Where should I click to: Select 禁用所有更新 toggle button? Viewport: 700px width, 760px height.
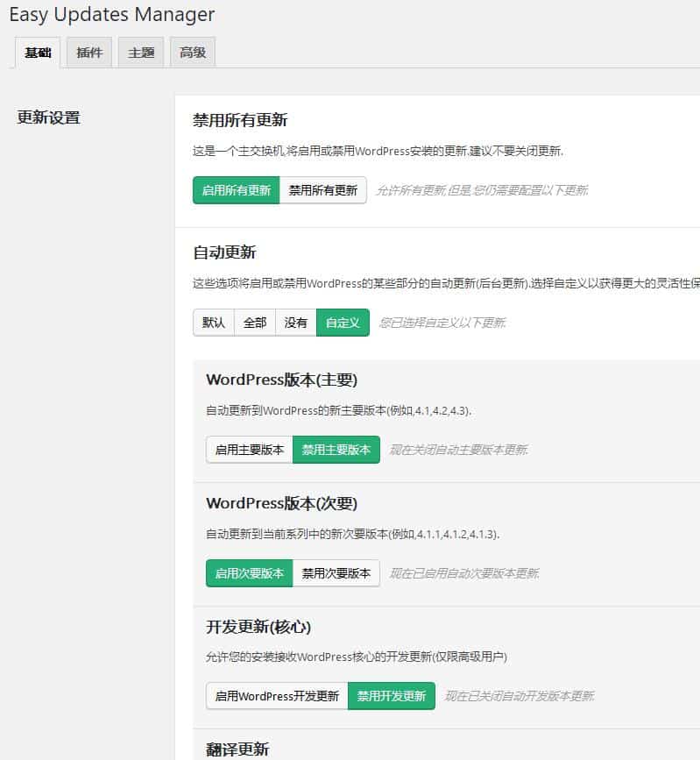pyautogui.click(x=322, y=190)
